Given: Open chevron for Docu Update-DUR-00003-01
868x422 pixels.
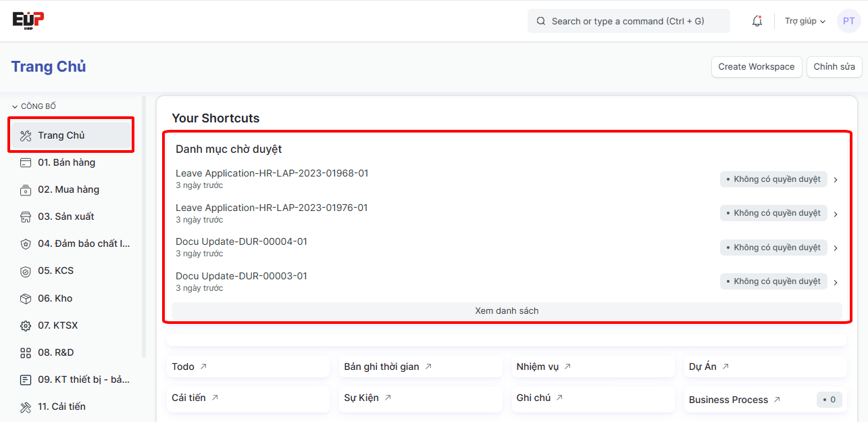Looking at the screenshot, I should point(836,282).
